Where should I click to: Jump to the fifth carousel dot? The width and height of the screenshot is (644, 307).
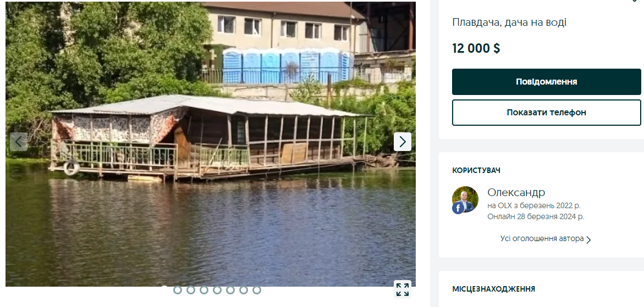tap(217, 290)
